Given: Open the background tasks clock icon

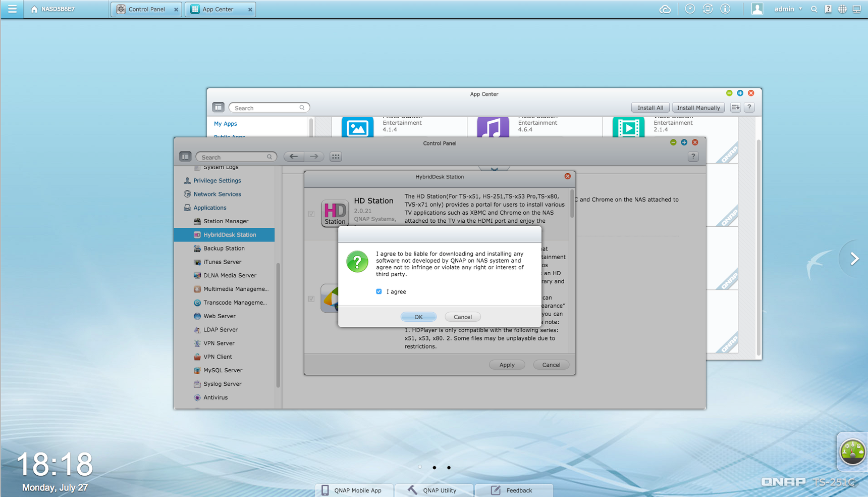Looking at the screenshot, I should pos(690,9).
